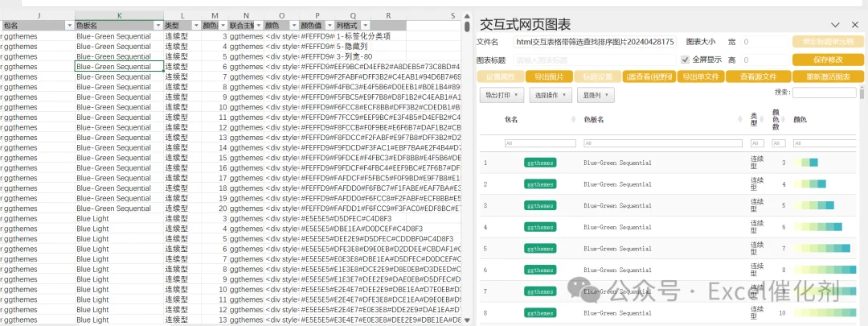This screenshot has width=868, height=326.
Task: Click the 绑定标题单元格 button
Action: [828, 42]
